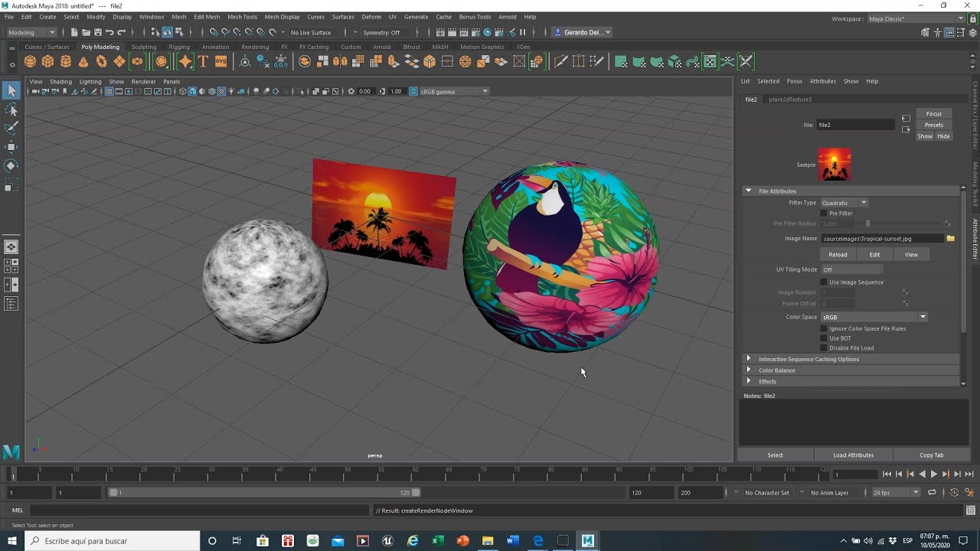Browse image file with folder icon

pyautogui.click(x=950, y=239)
